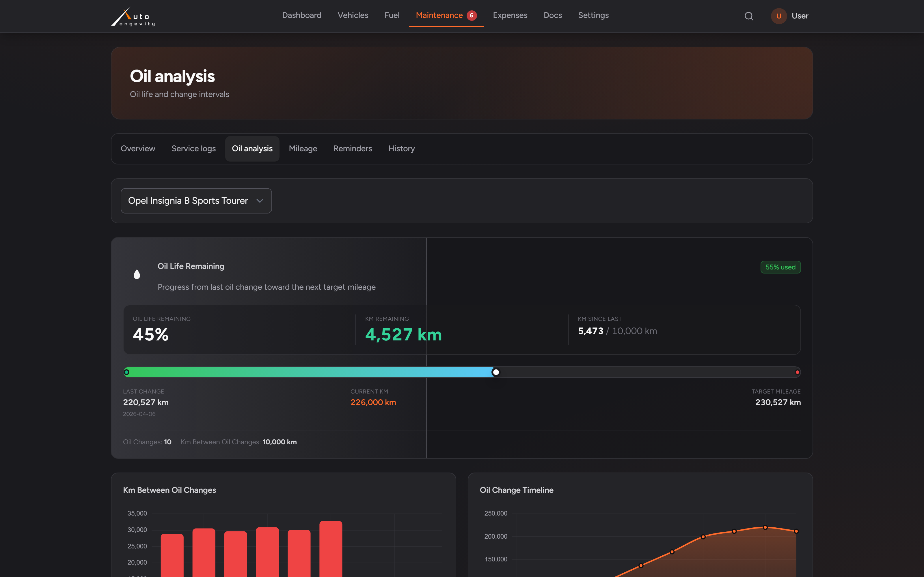
Task: Go to Reminders tab
Action: (352, 149)
